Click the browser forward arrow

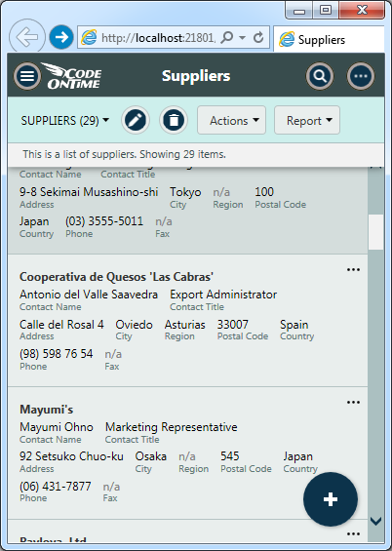click(x=61, y=37)
